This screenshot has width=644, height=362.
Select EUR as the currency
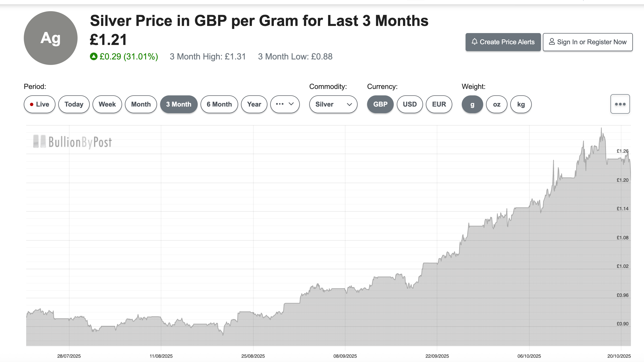click(x=439, y=104)
